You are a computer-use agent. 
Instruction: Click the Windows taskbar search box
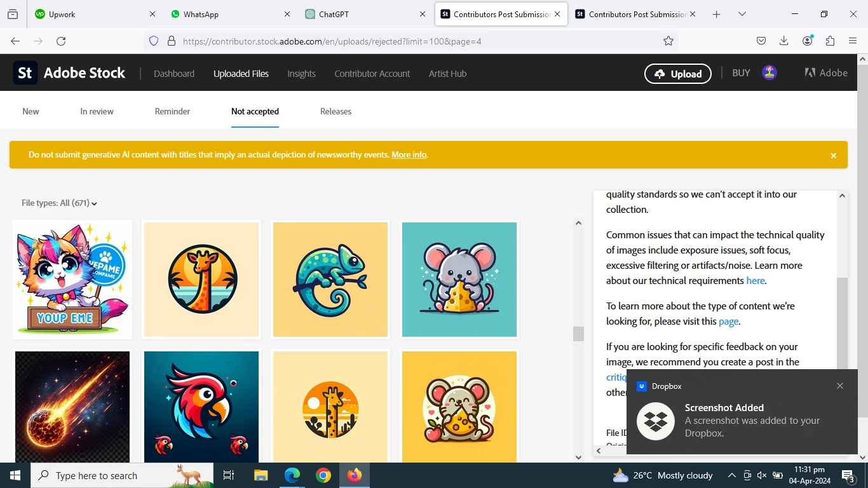[x=122, y=475]
